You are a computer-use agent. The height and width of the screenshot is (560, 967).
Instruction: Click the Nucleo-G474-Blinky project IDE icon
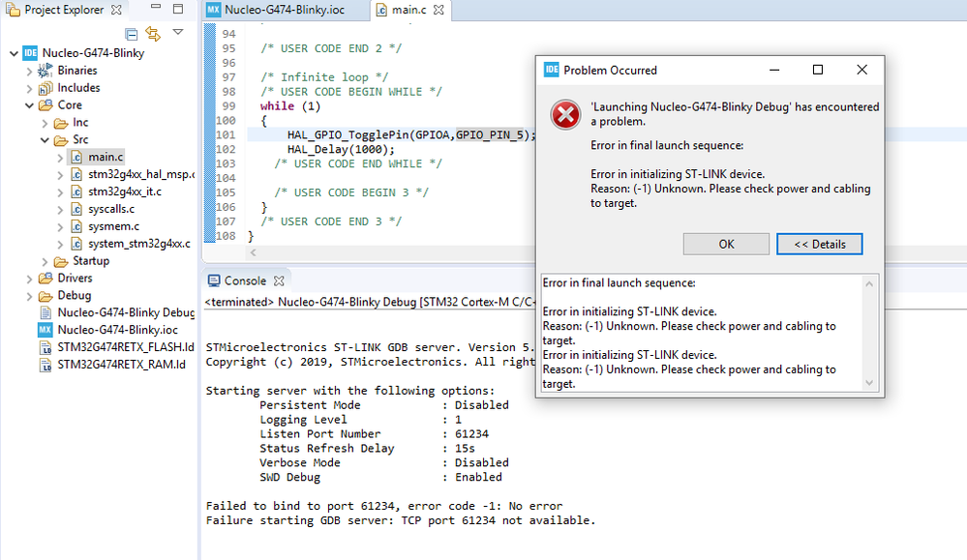point(30,53)
